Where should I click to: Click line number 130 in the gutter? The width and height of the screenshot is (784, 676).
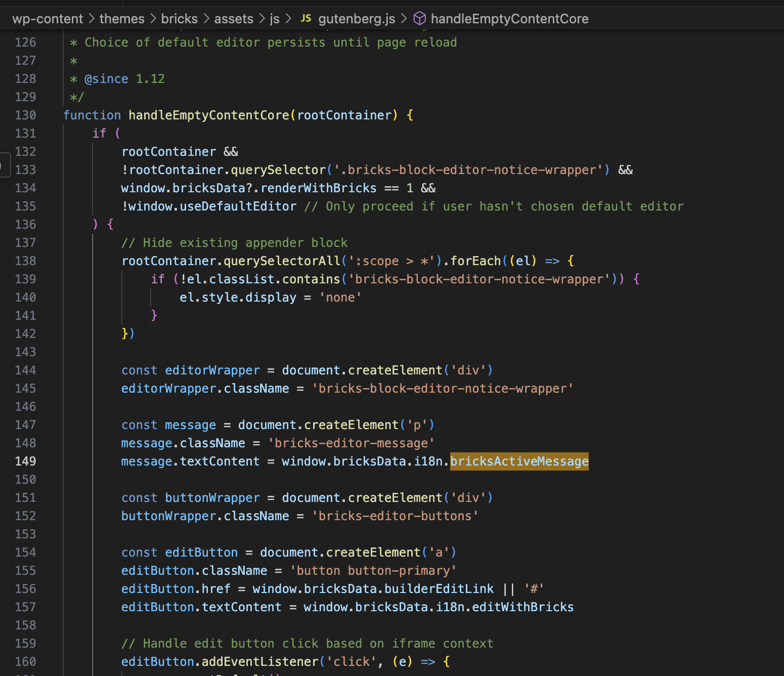25,115
